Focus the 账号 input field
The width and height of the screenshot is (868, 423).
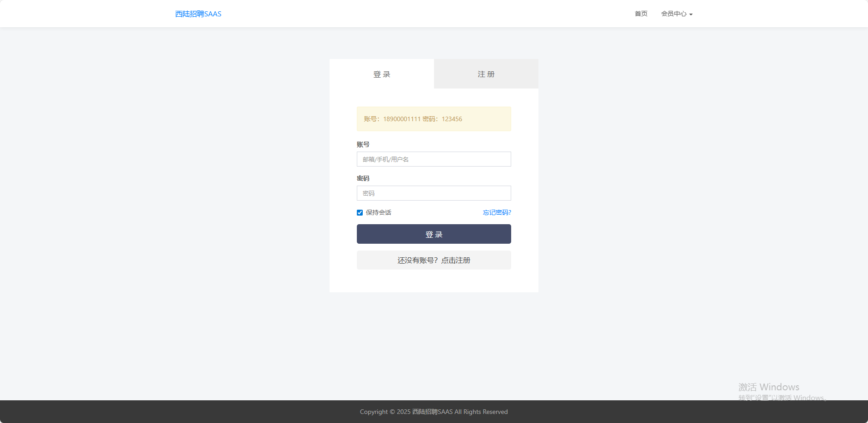(x=434, y=159)
